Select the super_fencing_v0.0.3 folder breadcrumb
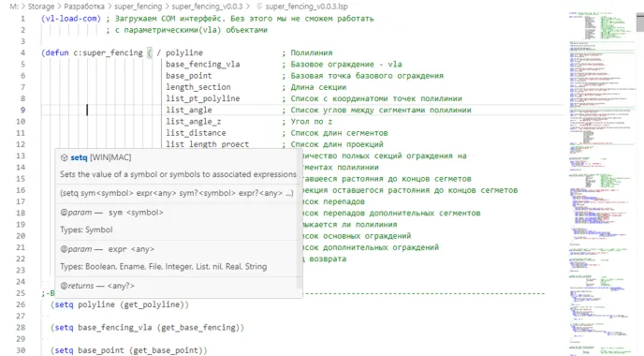This screenshot has width=644, height=356. (208, 7)
